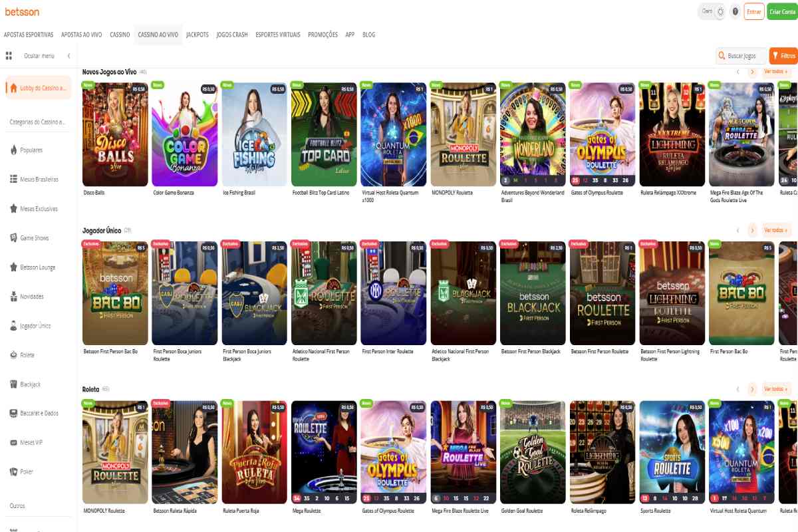
Task: Open Ruleta Puerta Roja thumbnail
Action: coord(254,452)
